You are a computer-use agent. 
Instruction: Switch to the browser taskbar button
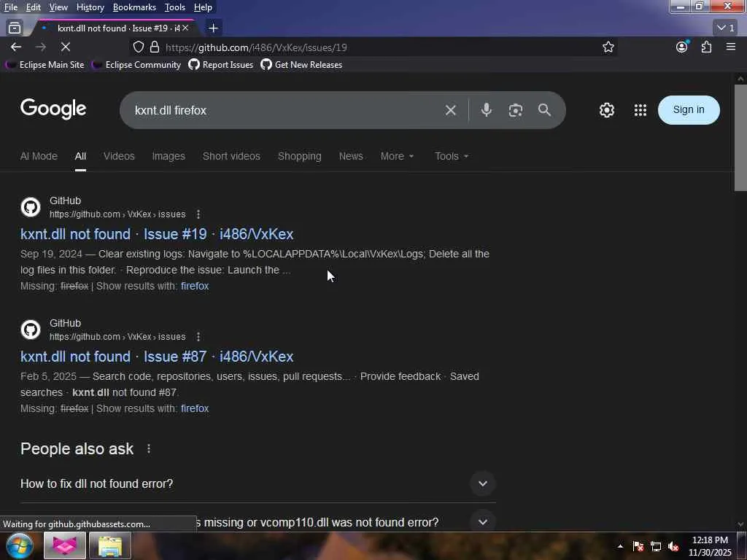(65, 545)
